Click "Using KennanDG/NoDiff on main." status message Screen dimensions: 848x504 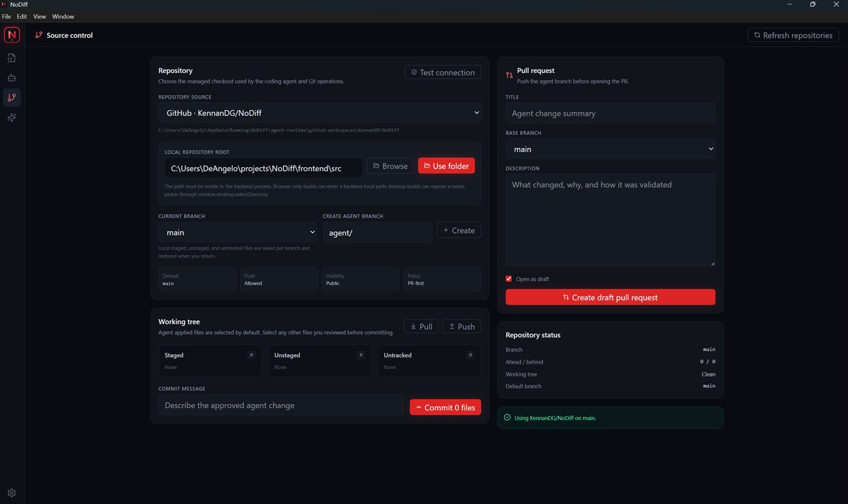point(555,418)
